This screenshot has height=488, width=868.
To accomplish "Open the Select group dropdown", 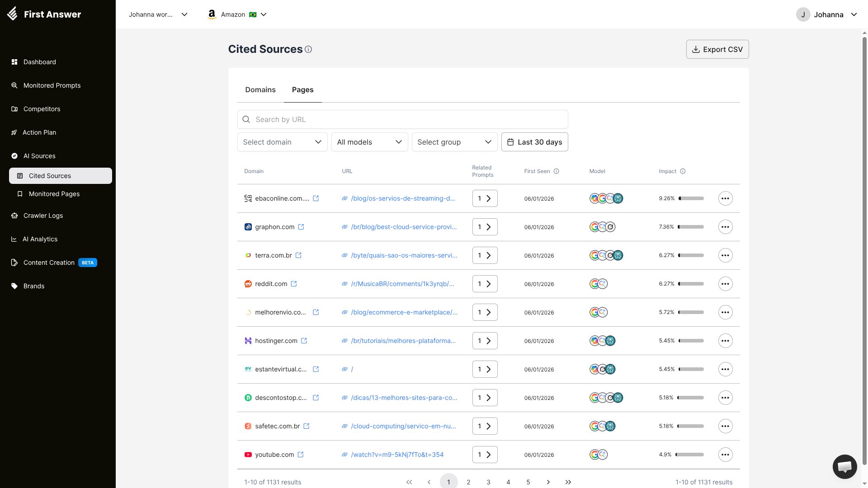I will [454, 142].
